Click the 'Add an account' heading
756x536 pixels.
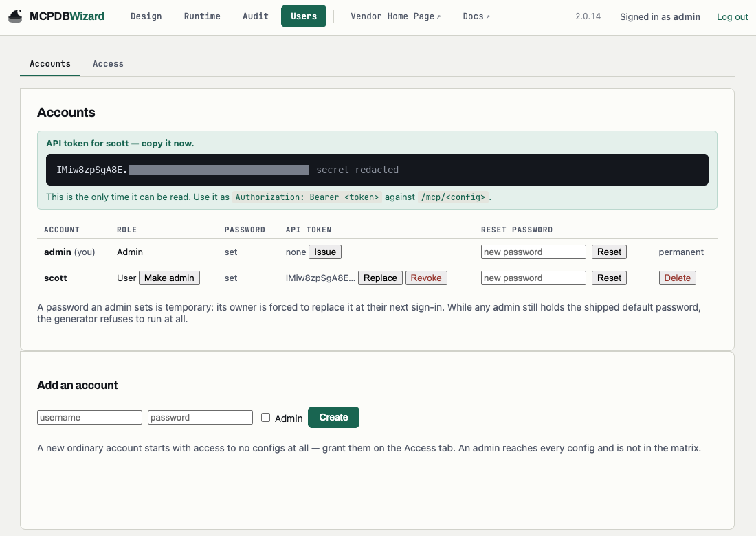pyautogui.click(x=78, y=385)
